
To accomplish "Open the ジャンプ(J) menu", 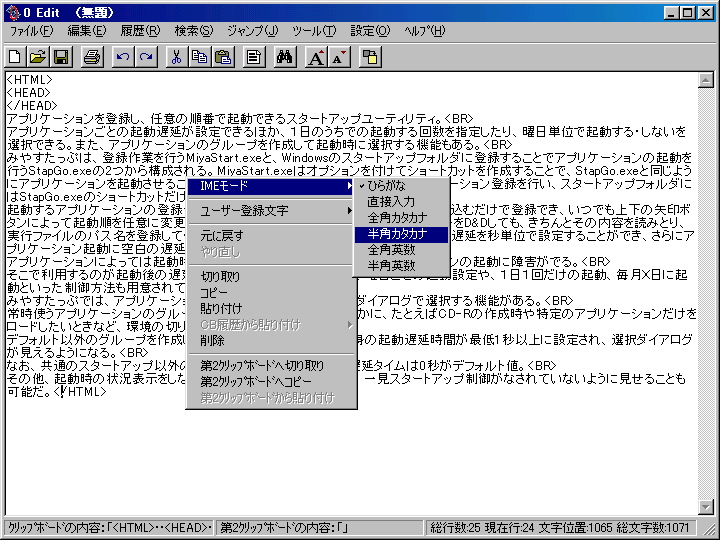I will (253, 31).
